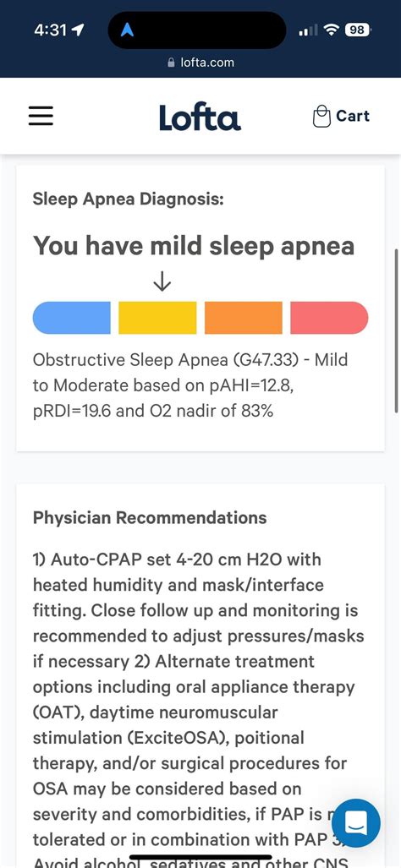Image resolution: width=401 pixels, height=868 pixels.
Task: Tap the Wi-Fi status icon
Action: point(332,30)
